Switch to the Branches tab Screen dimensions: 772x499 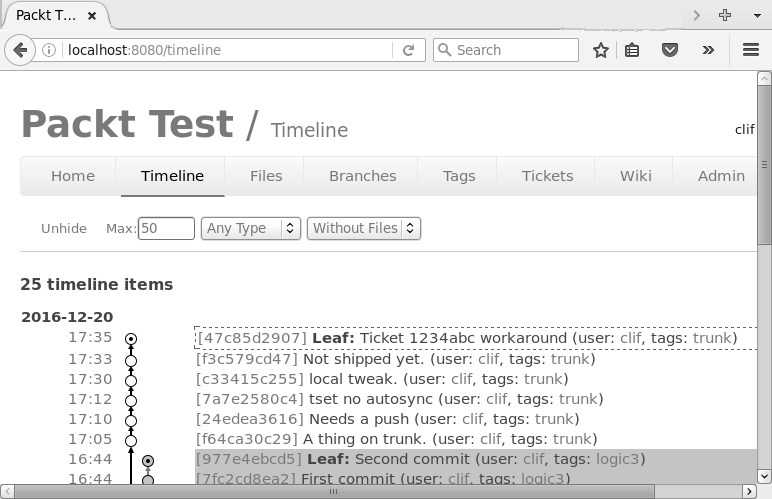[362, 176]
